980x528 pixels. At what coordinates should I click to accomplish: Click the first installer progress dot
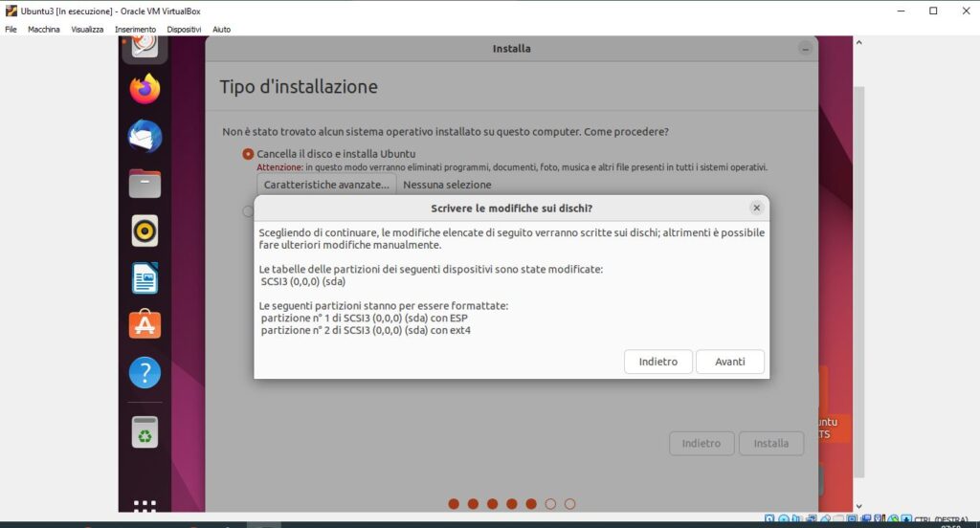[x=454, y=504]
